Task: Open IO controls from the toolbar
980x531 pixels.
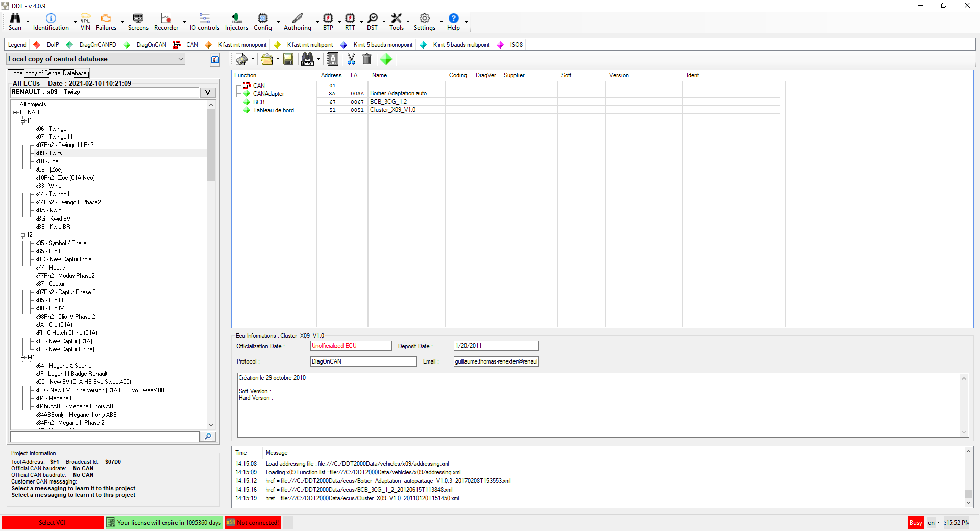Action: 204,19
